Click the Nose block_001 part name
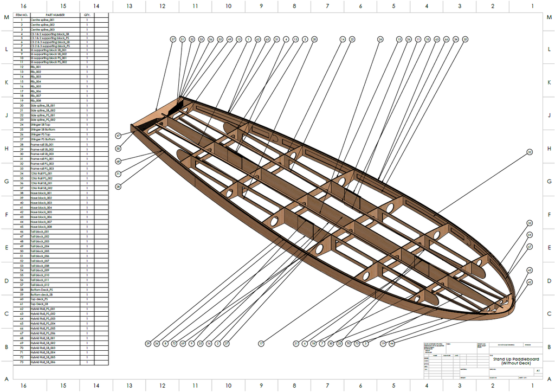Image resolution: width=555 pixels, height=392 pixels. pyautogui.click(x=41, y=193)
